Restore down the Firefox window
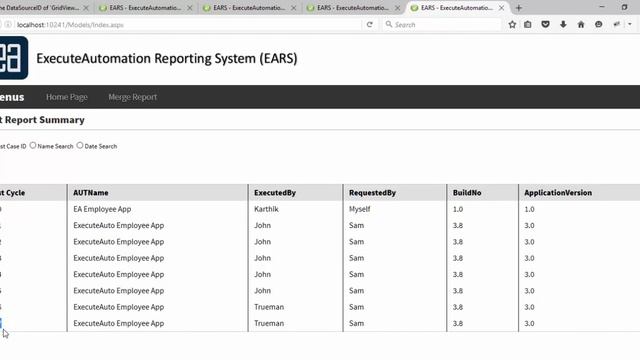Image resolution: width=640 pixels, height=360 pixels. pos(624,7)
